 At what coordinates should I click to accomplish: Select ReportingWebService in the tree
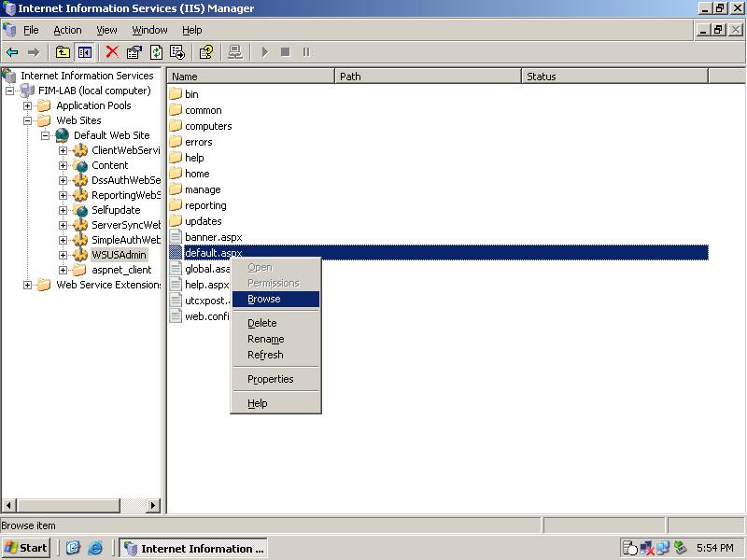point(126,195)
